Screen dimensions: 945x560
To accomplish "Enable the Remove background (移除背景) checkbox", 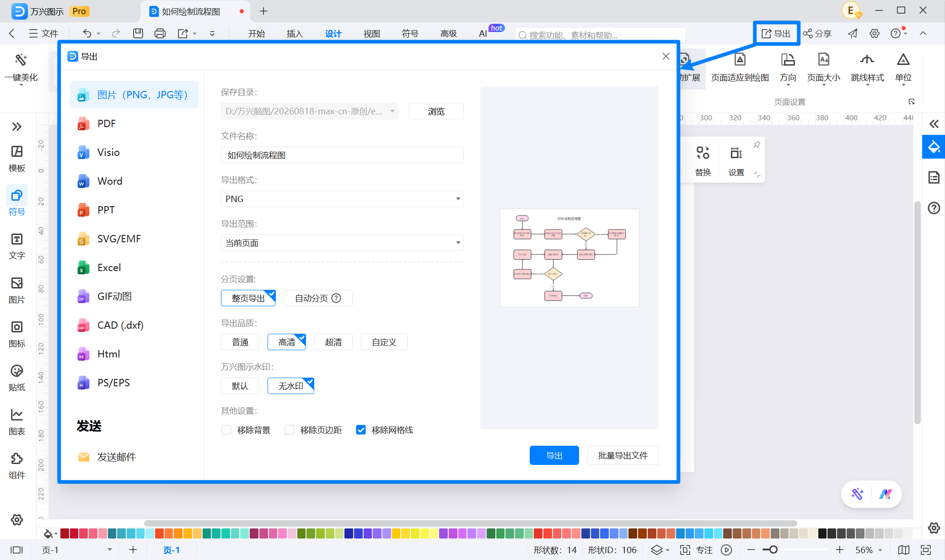I will point(226,430).
